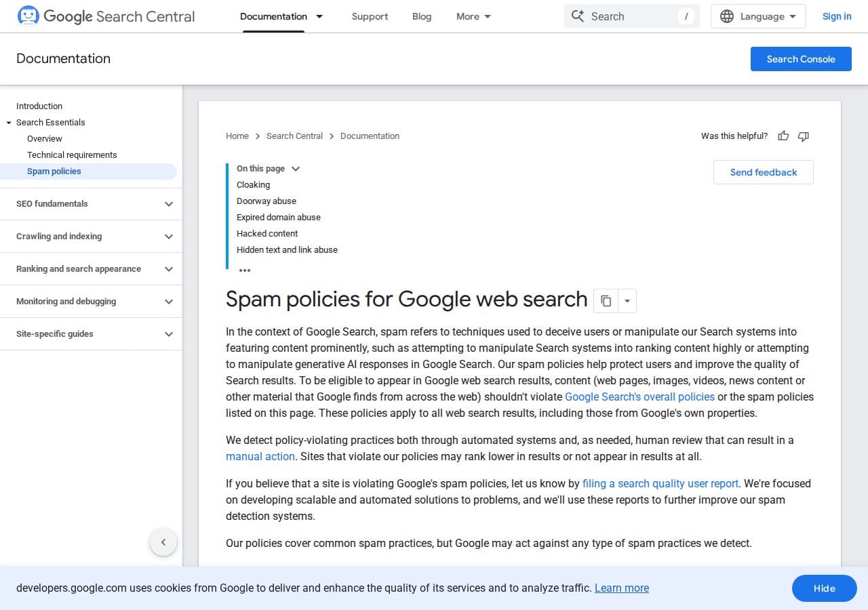Jump to Doorway abuse section
Image resolution: width=868 pixels, height=610 pixels.
[x=267, y=201]
